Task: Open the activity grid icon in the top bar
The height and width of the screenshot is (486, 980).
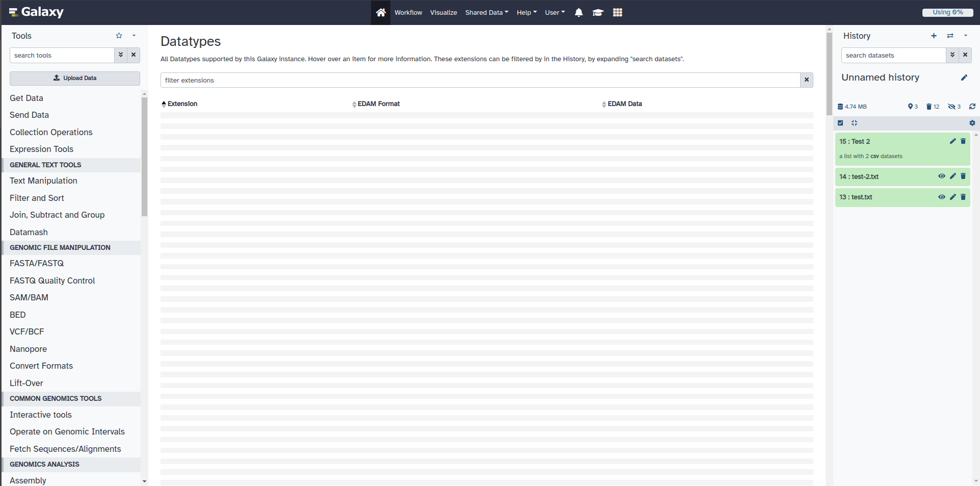Action: click(x=618, y=12)
